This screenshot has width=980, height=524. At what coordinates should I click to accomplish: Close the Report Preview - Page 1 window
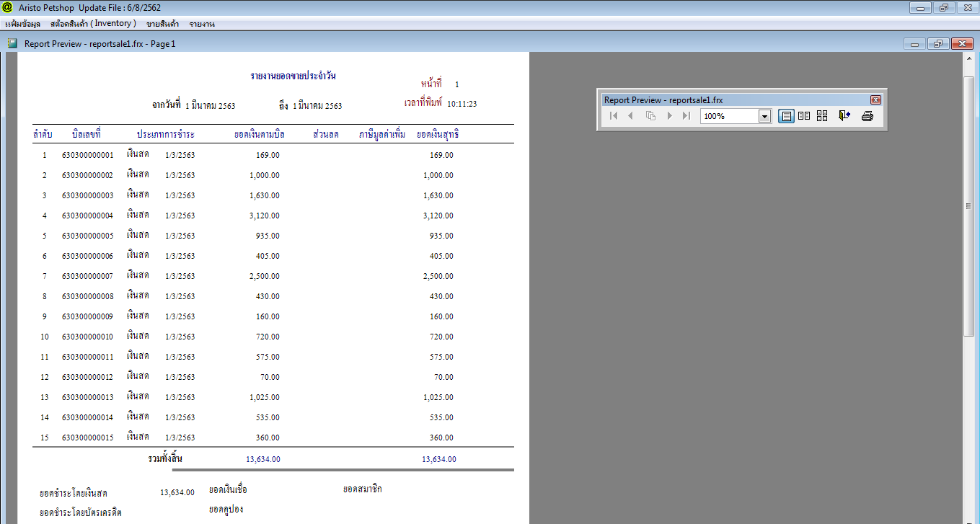[x=962, y=44]
